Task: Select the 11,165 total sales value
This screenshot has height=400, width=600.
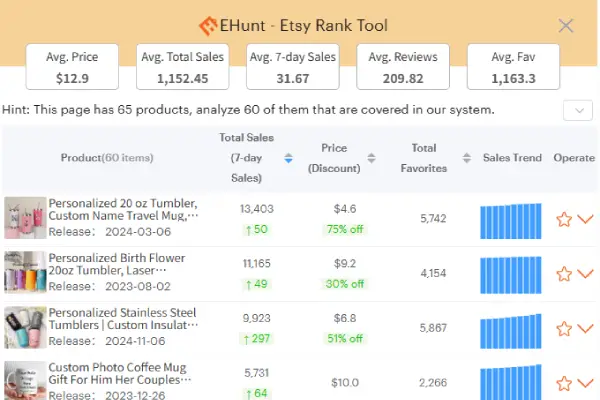Action: [257, 264]
